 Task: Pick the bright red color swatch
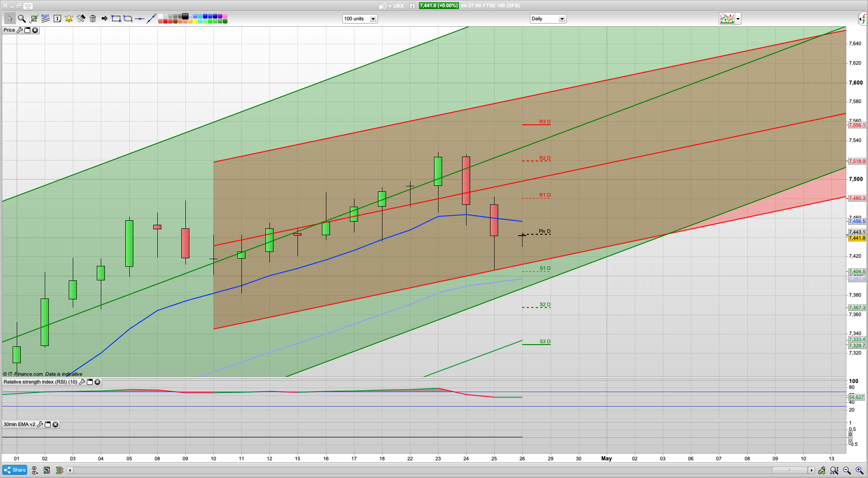[x=165, y=21]
